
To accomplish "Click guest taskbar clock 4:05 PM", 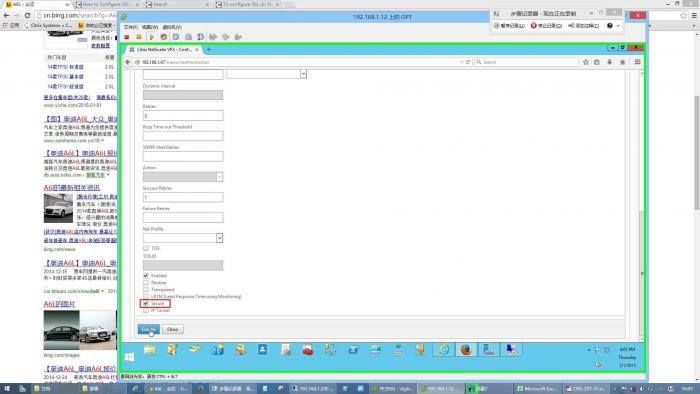I will pos(627,357).
